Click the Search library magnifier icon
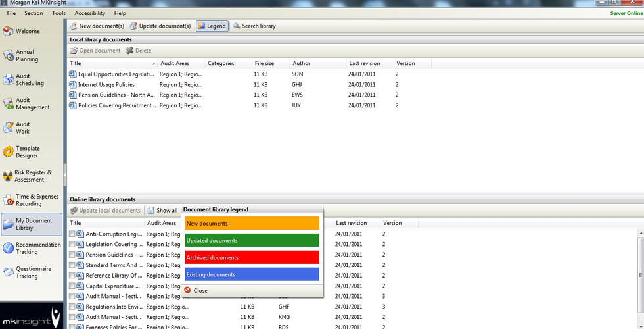This screenshot has height=329, width=644. [x=237, y=26]
